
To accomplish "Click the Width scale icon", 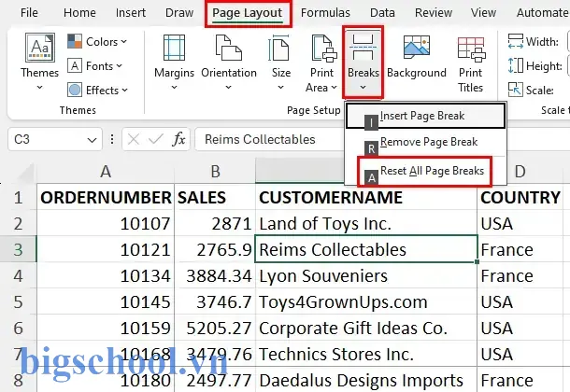I will (x=516, y=41).
